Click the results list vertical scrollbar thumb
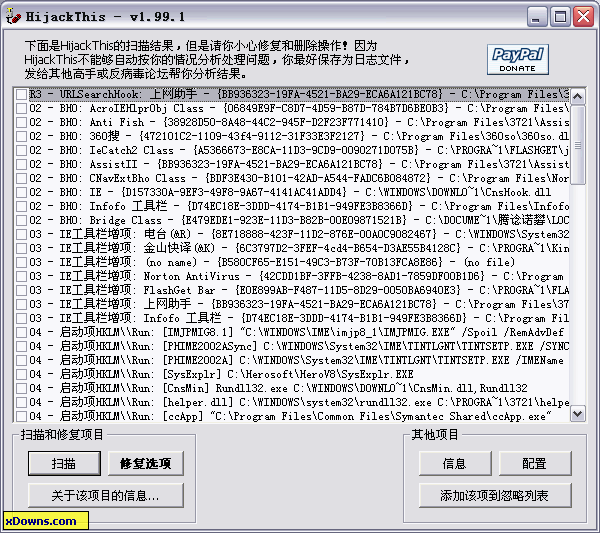The image size is (600, 533). [577, 145]
